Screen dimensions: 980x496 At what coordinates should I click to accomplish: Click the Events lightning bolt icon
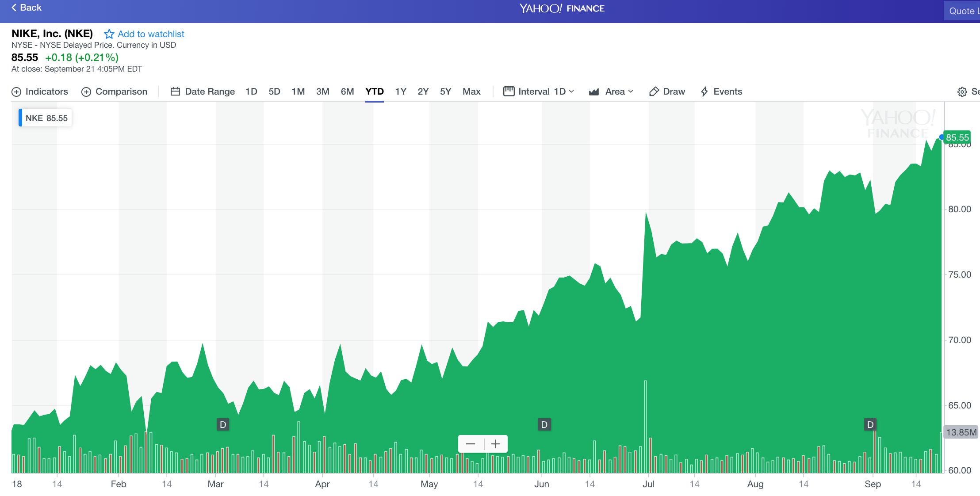pyautogui.click(x=704, y=92)
